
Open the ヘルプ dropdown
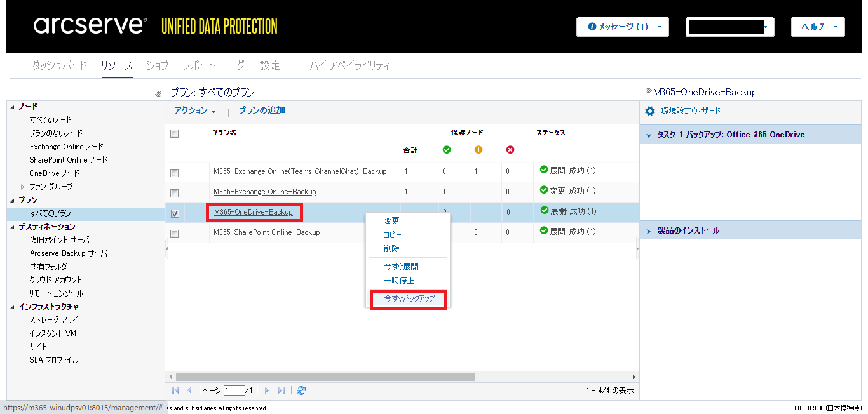[x=818, y=27]
